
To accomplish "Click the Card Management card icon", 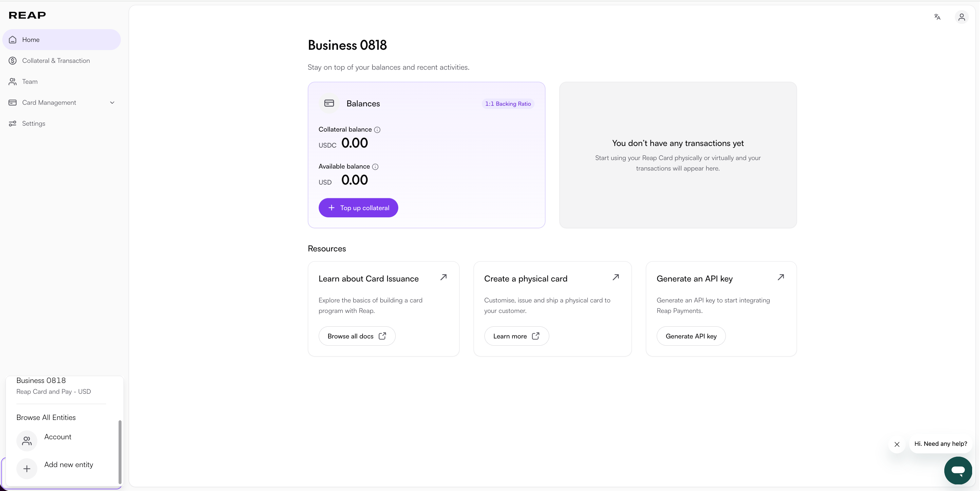I will point(12,102).
